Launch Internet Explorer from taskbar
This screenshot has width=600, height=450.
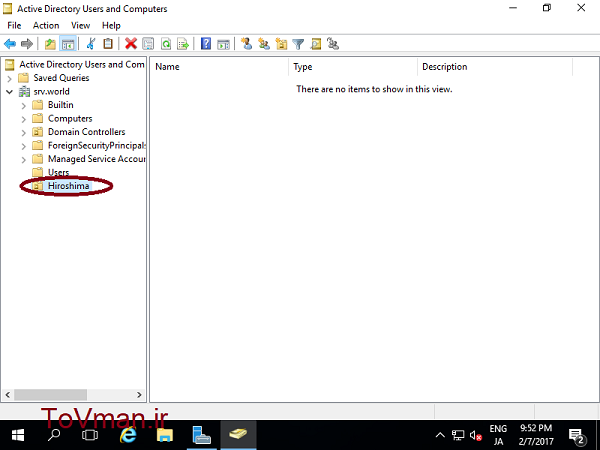pyautogui.click(x=128, y=435)
